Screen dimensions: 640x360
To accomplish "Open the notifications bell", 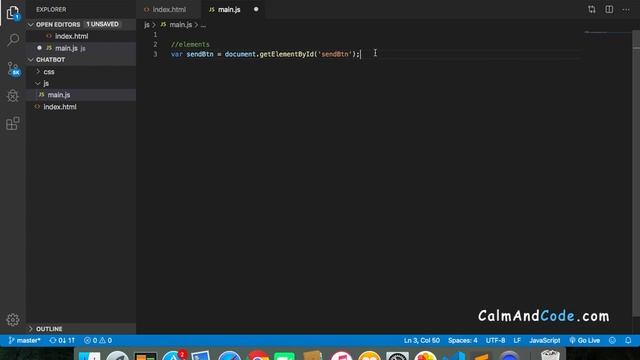I will click(628, 340).
